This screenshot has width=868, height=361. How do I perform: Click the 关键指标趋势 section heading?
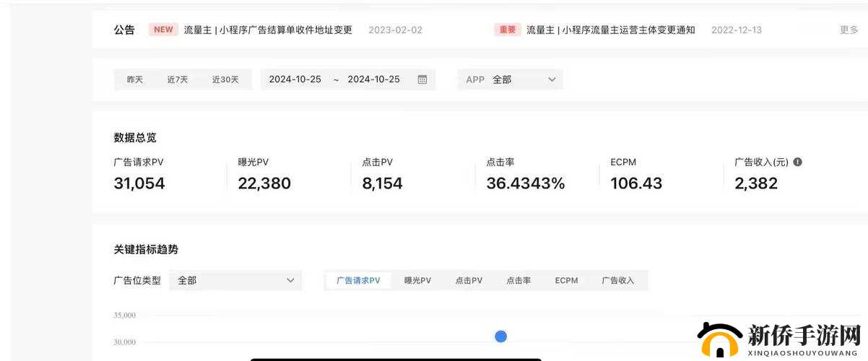click(146, 249)
